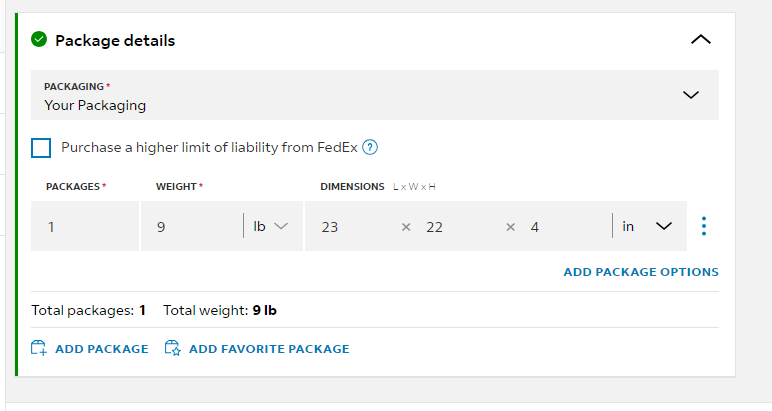The width and height of the screenshot is (772, 411).
Task: Click the × separator after width 22
Action: point(511,227)
